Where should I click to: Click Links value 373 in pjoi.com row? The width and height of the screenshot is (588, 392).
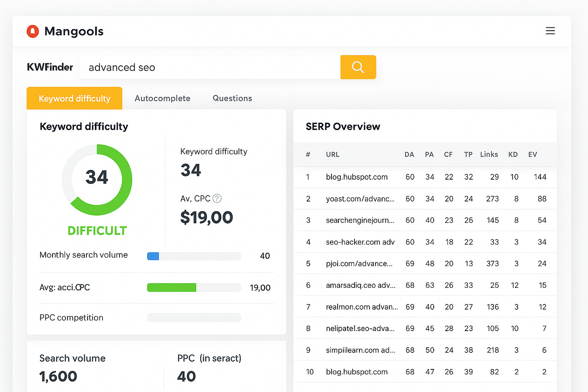pyautogui.click(x=493, y=264)
